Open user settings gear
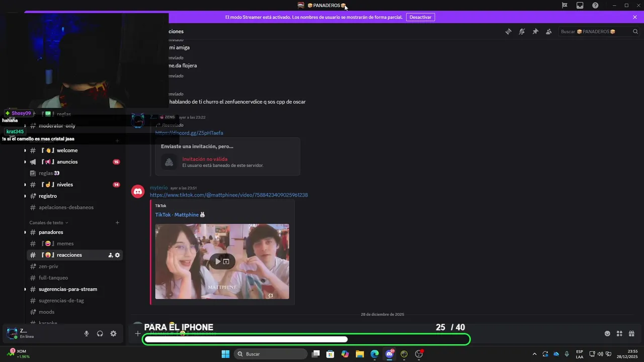Screen dimensions: 644x362 (x=113, y=333)
